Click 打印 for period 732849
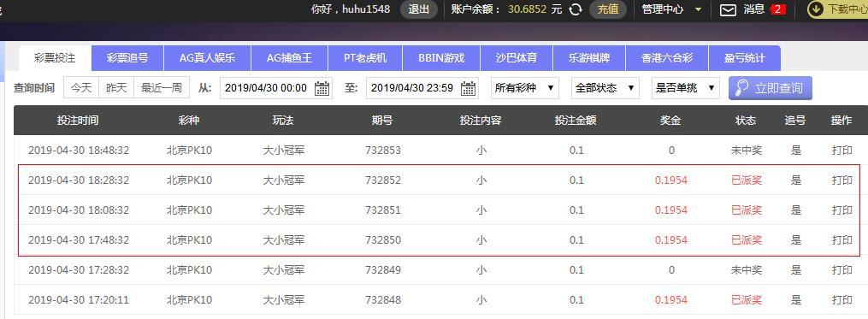 point(842,269)
